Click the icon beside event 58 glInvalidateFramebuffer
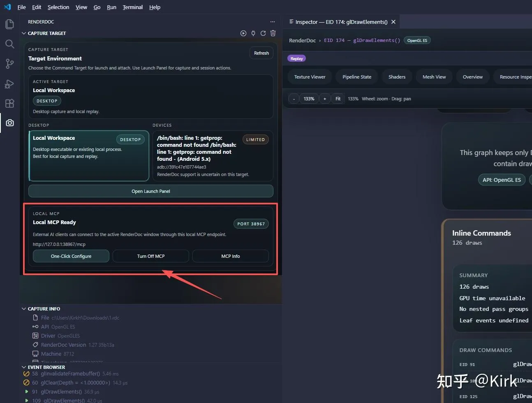This screenshot has height=403, width=532. pyautogui.click(x=26, y=374)
